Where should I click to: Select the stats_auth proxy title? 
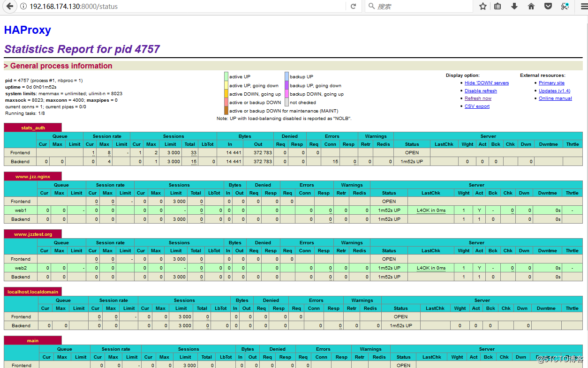click(33, 128)
